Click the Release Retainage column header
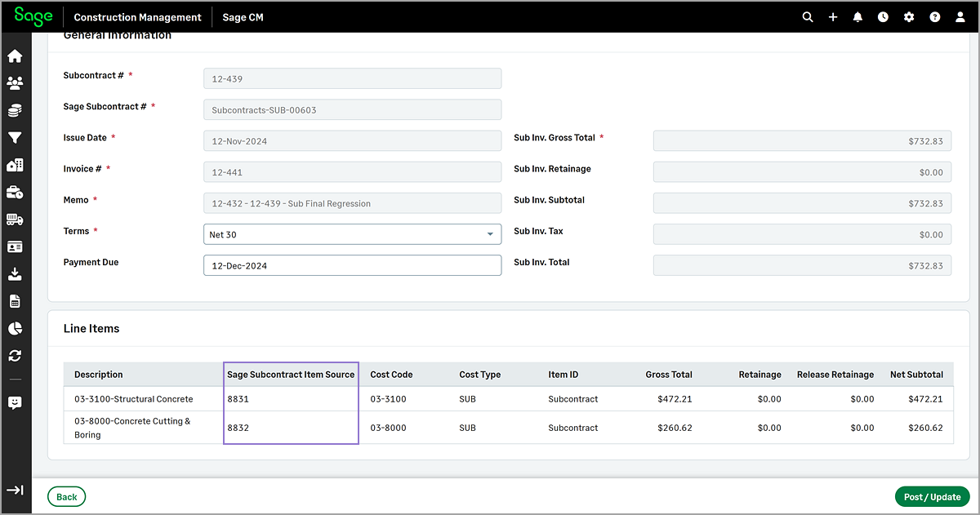Image resolution: width=980 pixels, height=515 pixels. click(835, 375)
